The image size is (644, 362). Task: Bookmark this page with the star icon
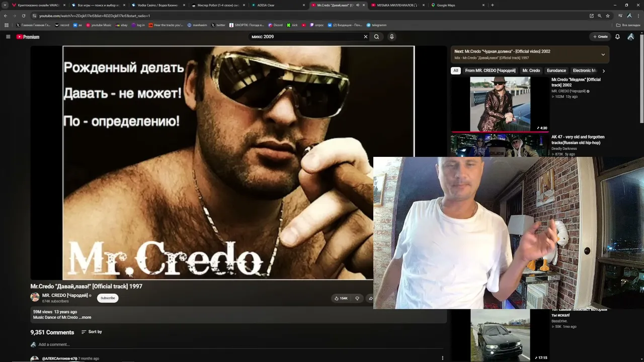click(x=608, y=16)
